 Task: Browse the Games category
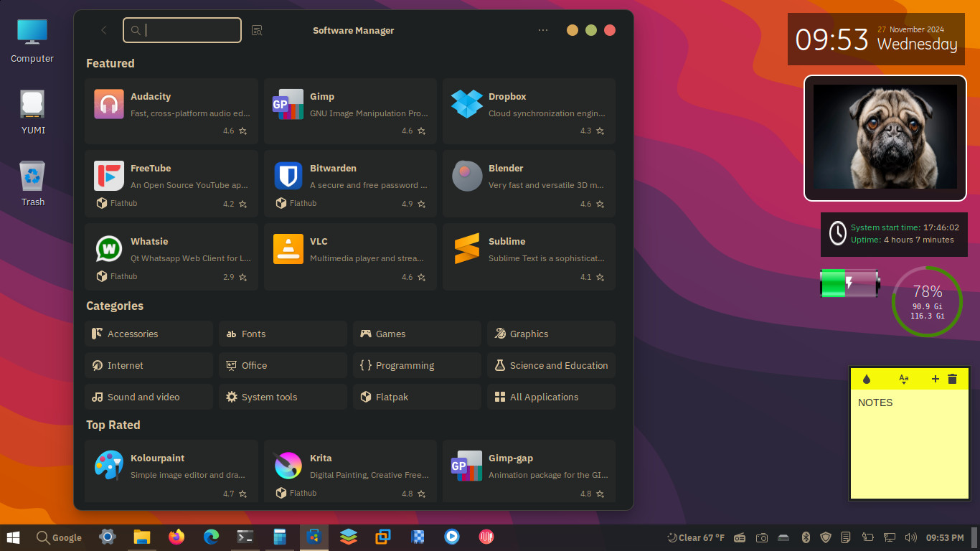coord(417,334)
